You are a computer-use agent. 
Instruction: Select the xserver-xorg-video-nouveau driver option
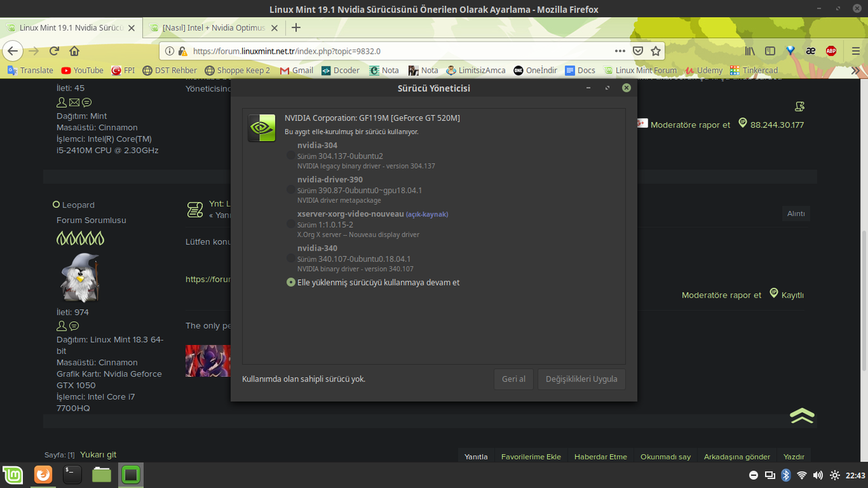tap(291, 224)
